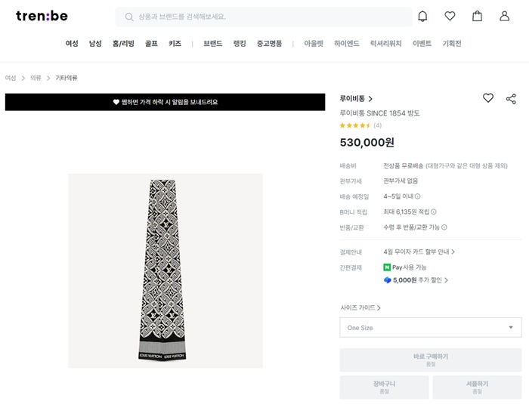Click the scarf product image
This screenshot has height=420, width=529.
[166, 270]
